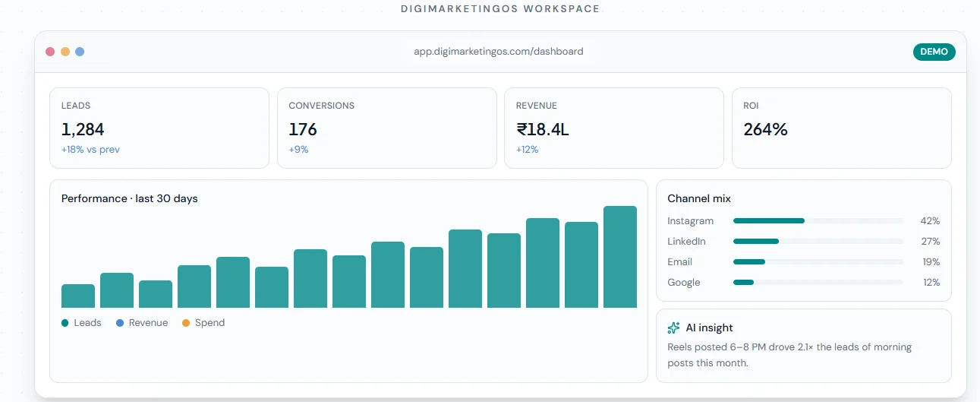Click the Email channel progress bar
Viewport: 980px width, 402px height.
818,262
